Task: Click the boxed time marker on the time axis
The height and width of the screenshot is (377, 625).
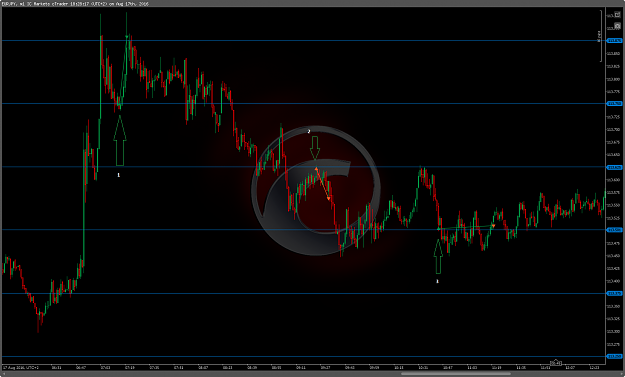Action: (x=556, y=363)
